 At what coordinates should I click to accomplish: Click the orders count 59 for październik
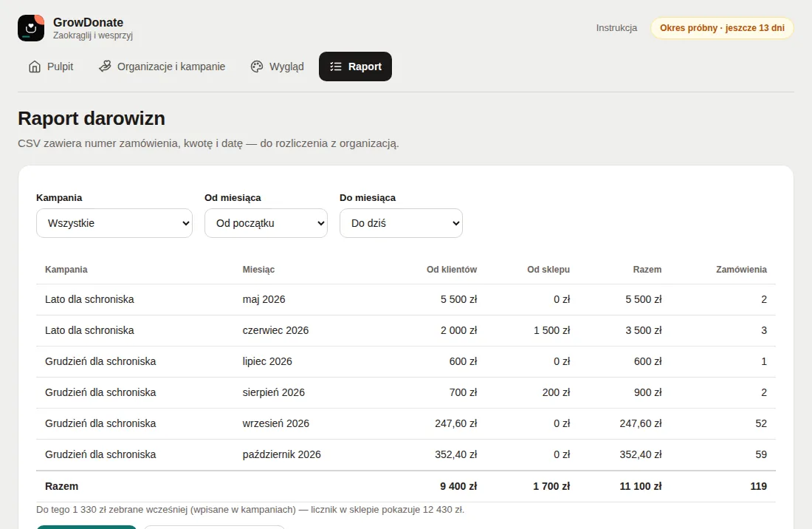(761, 455)
